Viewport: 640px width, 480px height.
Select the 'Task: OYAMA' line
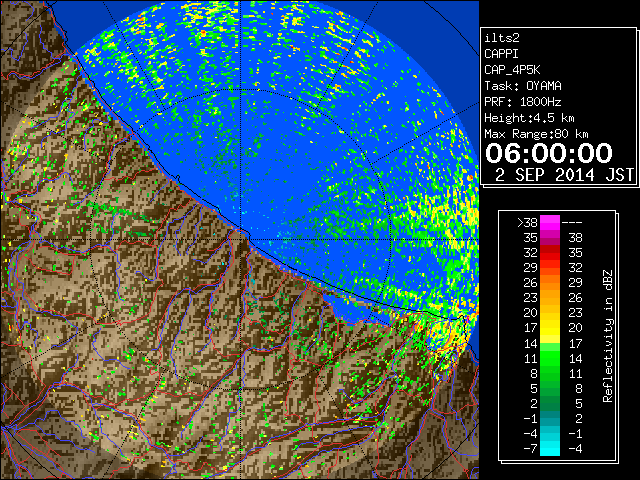(x=523, y=86)
